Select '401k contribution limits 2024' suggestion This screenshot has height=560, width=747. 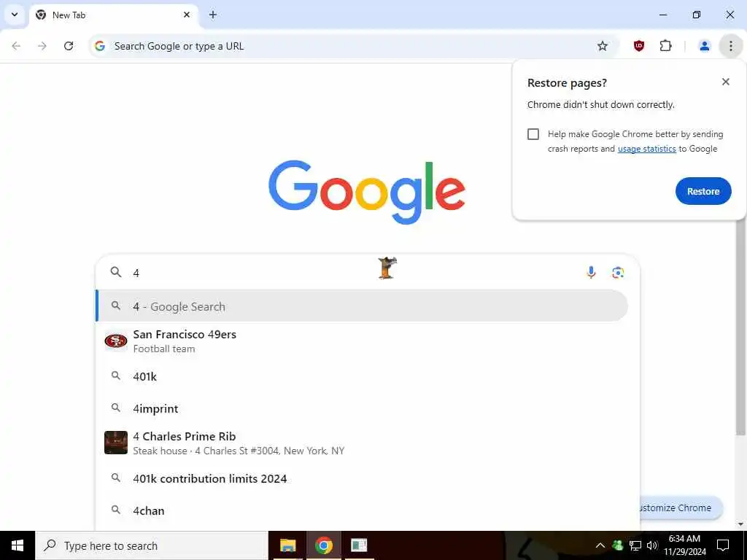(x=362, y=478)
